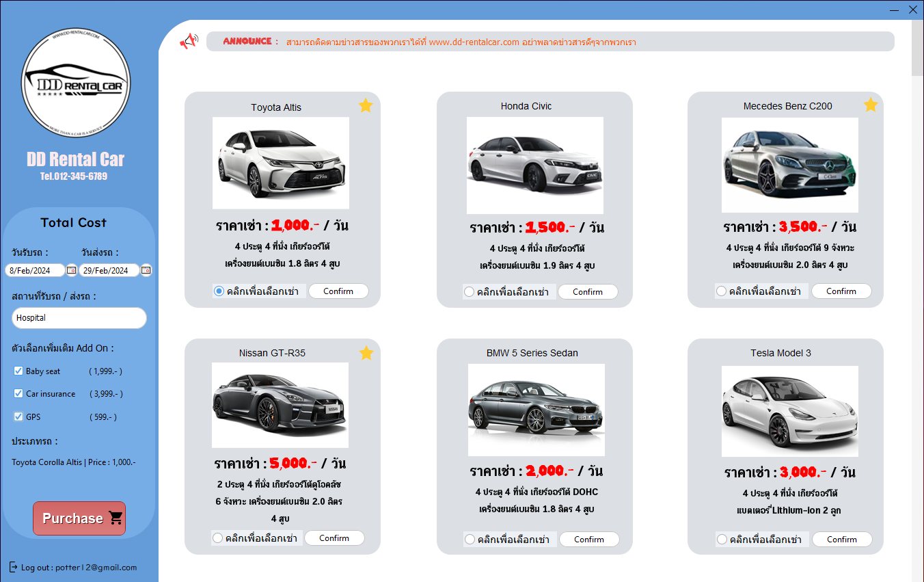
Task: Click the 'Toyota Corolla Altis | Price : 1,000.-' text
Action: (x=74, y=462)
